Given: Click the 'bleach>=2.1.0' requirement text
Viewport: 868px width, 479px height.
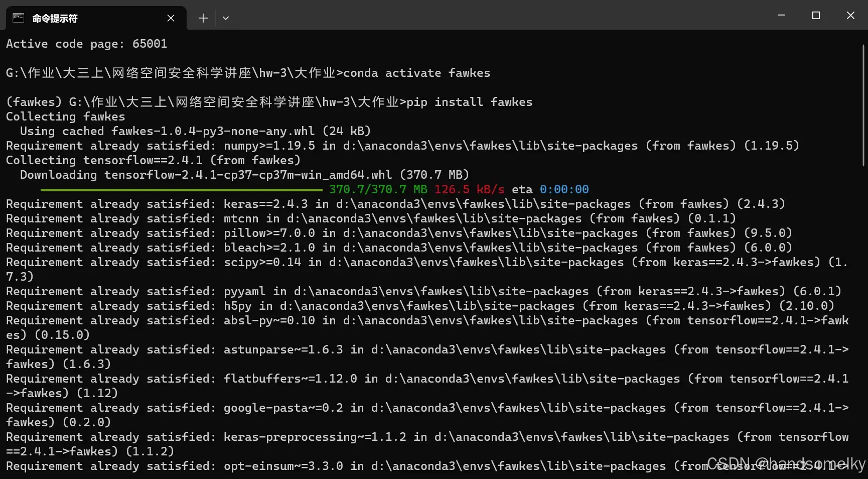Looking at the screenshot, I should coord(269,248).
